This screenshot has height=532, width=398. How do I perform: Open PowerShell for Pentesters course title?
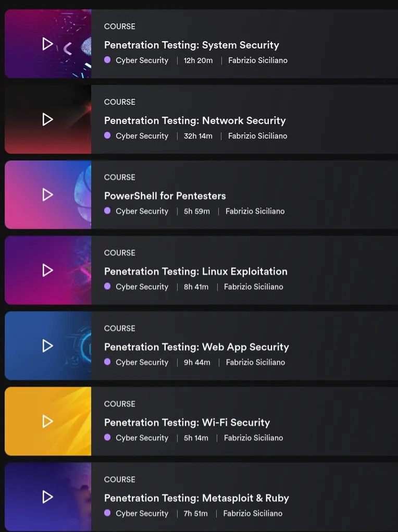[165, 196]
